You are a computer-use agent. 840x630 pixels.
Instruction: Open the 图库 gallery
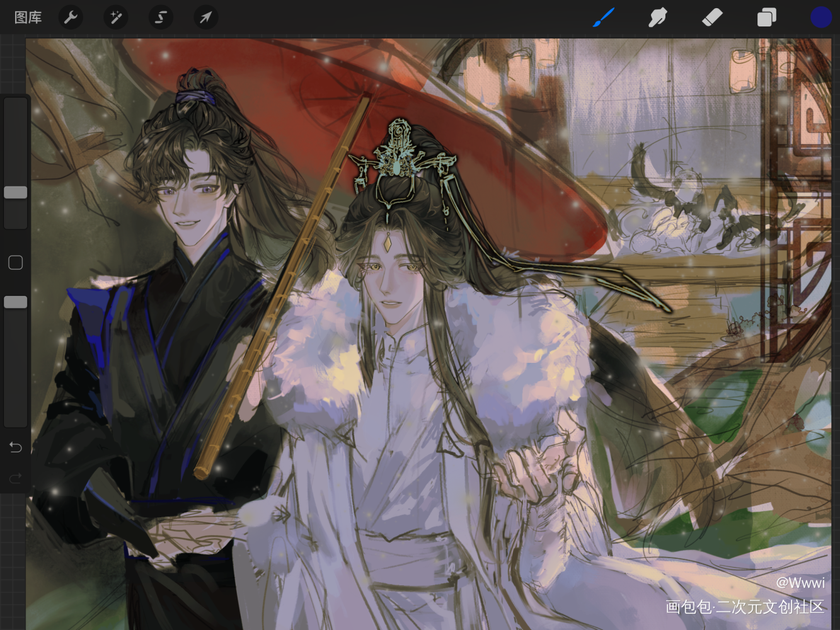click(x=28, y=18)
